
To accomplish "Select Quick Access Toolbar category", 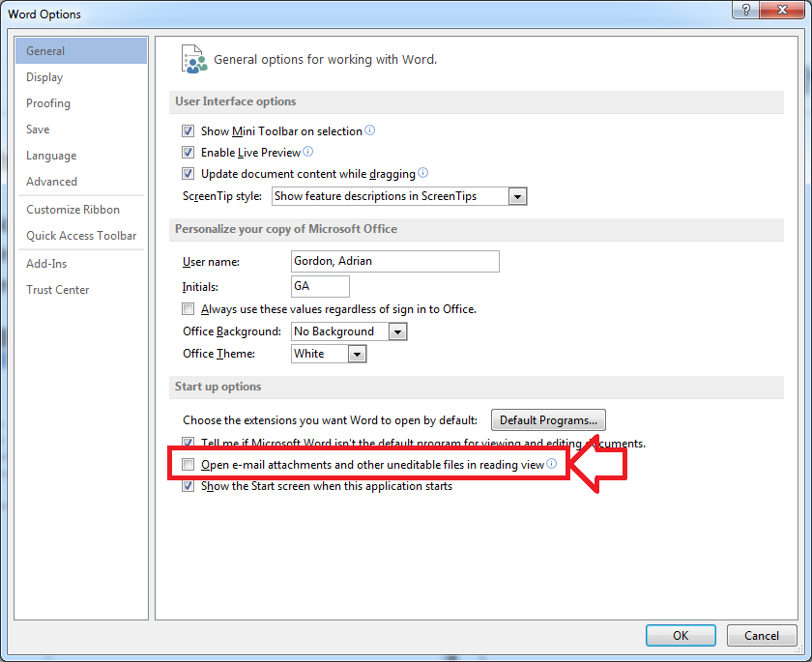I will (x=81, y=236).
